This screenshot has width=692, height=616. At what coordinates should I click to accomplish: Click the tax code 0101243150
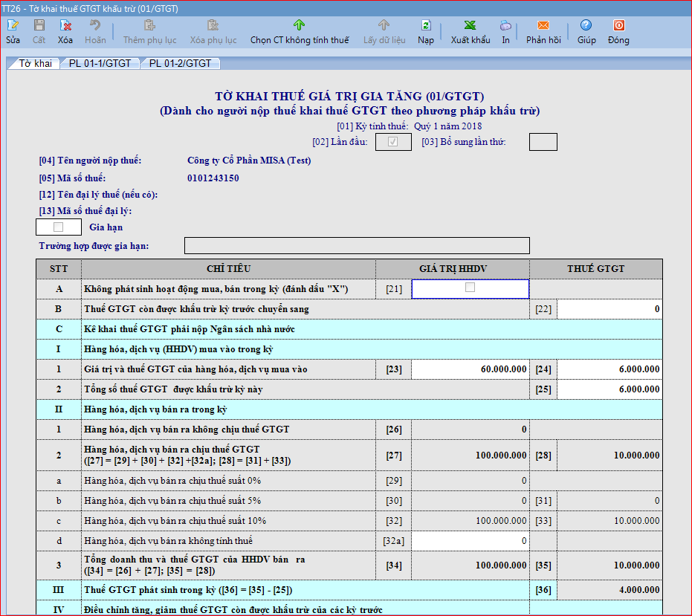pos(213,178)
